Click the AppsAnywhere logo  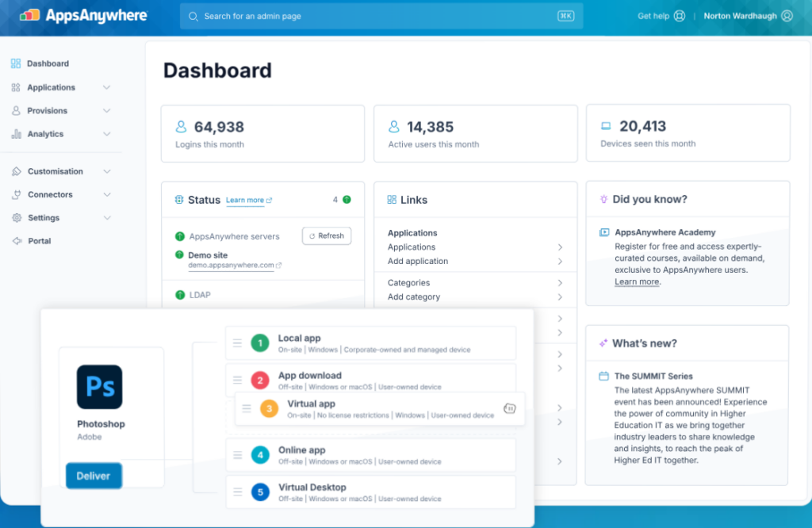click(83, 16)
